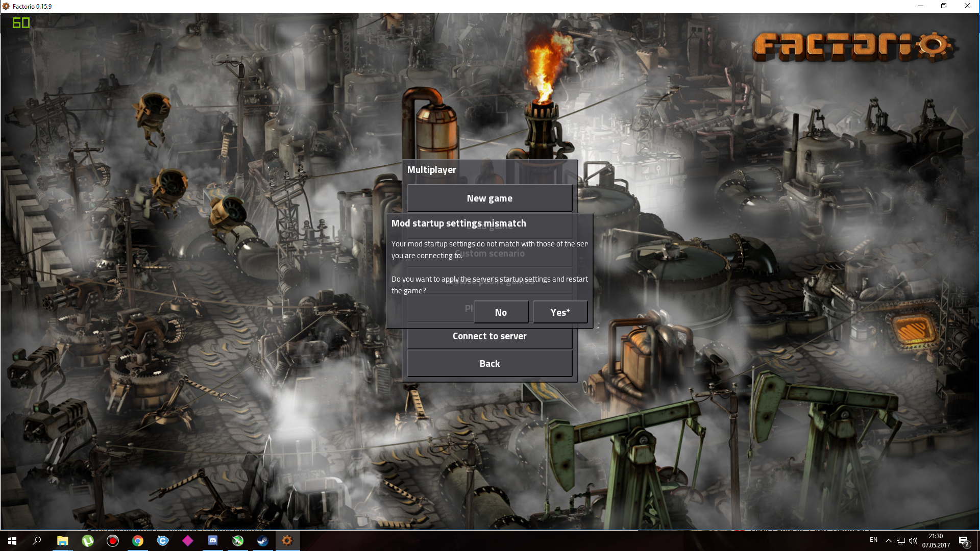The width and height of the screenshot is (980, 551).
Task: Go back with the Back button
Action: tap(489, 363)
